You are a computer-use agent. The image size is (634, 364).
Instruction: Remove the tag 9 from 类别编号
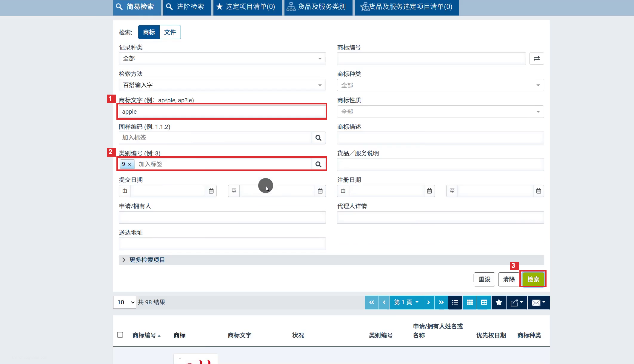tap(130, 164)
